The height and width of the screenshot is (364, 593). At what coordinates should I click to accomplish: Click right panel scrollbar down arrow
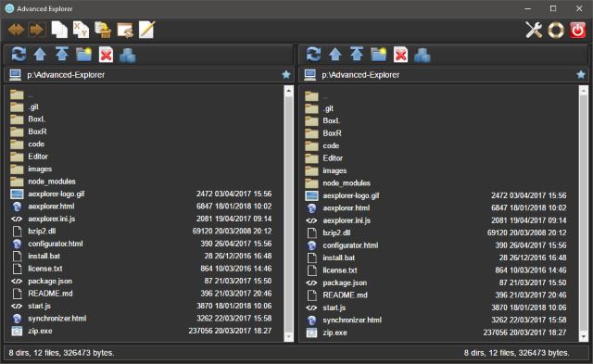584,336
